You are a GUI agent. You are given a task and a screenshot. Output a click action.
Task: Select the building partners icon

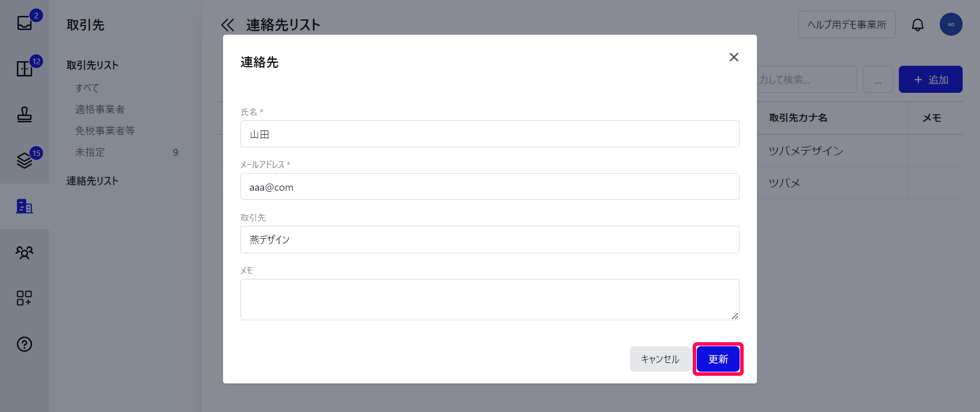(x=24, y=207)
